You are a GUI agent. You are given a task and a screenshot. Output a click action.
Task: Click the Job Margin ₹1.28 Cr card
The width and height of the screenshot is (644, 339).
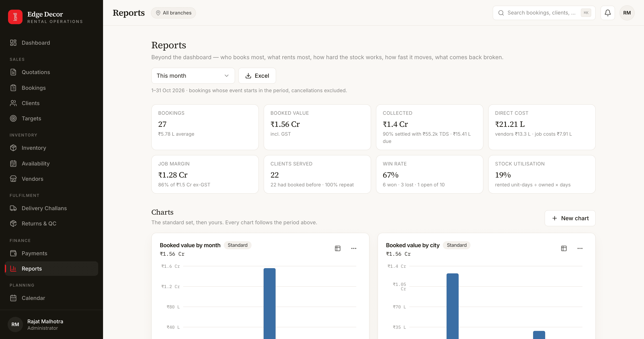click(x=205, y=174)
